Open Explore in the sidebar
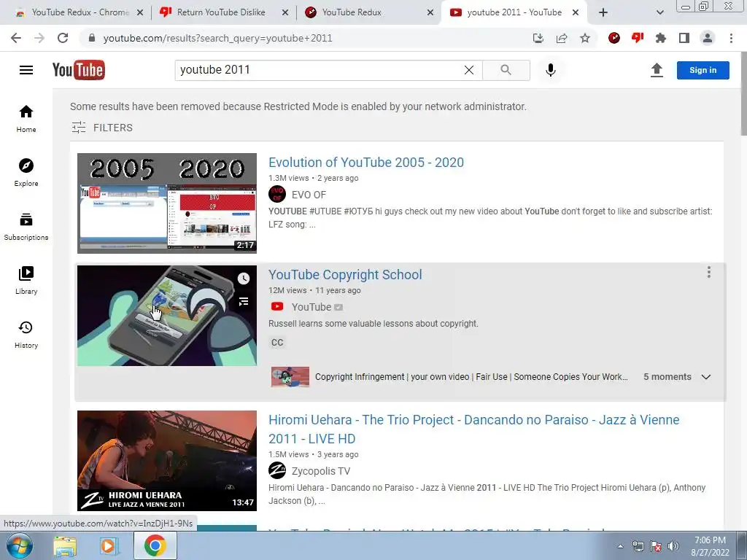 (x=26, y=172)
